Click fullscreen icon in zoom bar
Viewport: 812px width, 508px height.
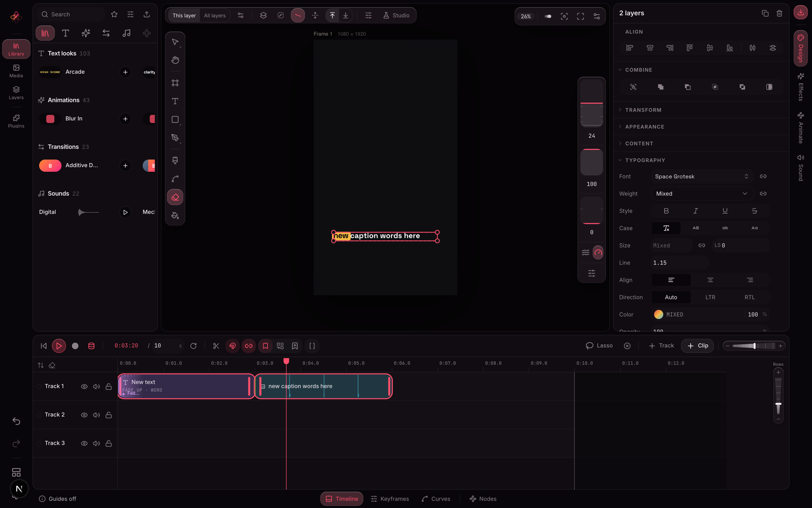[580, 16]
